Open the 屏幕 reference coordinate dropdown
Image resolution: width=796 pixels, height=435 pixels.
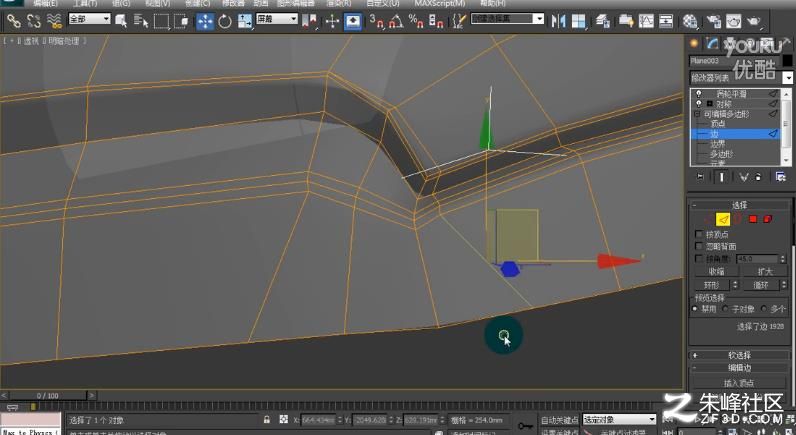point(277,19)
